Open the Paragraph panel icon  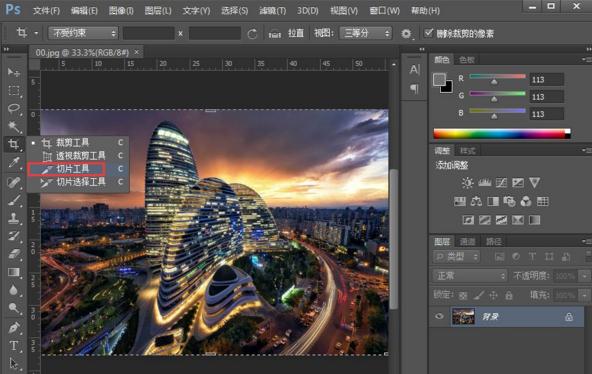click(414, 89)
